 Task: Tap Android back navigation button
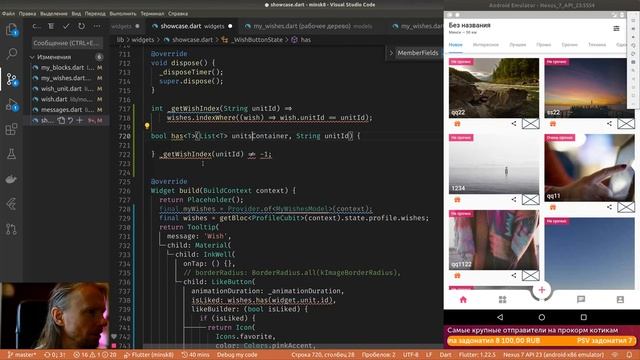pos(500,317)
